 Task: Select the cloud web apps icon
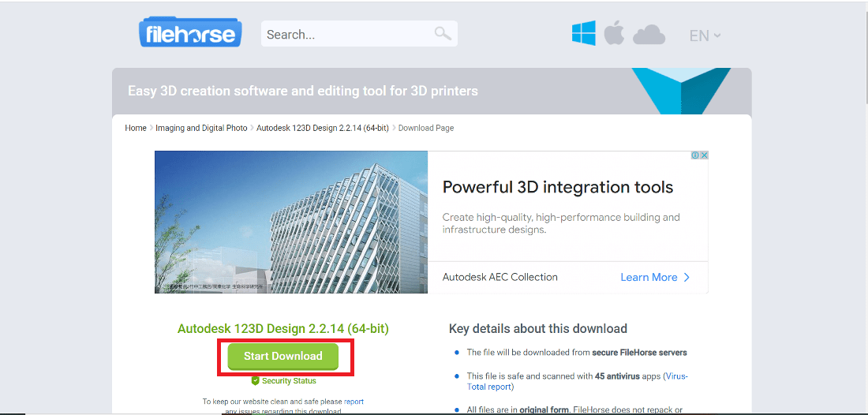point(649,35)
